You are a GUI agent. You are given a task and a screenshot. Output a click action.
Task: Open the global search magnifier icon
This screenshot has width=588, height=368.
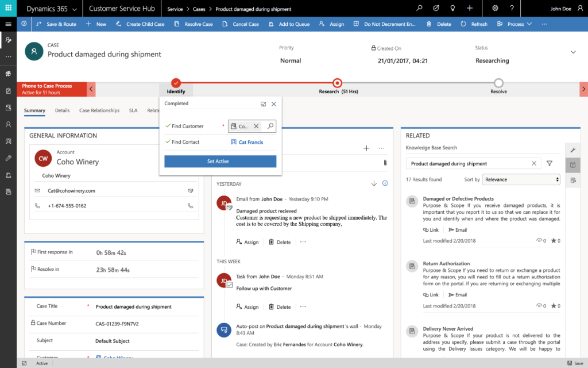[x=419, y=8]
